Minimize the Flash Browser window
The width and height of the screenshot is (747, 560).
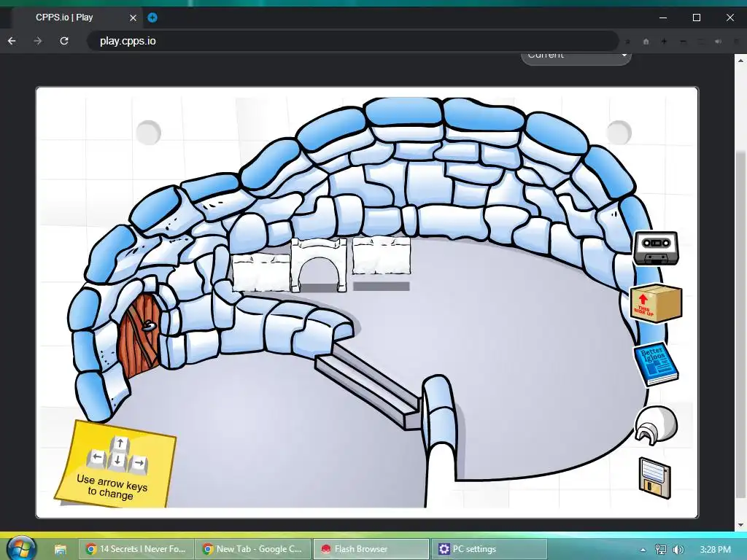[x=662, y=17]
